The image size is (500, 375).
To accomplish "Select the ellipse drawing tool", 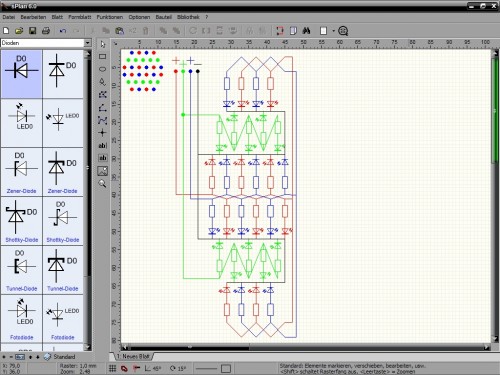I will pyautogui.click(x=103, y=69).
